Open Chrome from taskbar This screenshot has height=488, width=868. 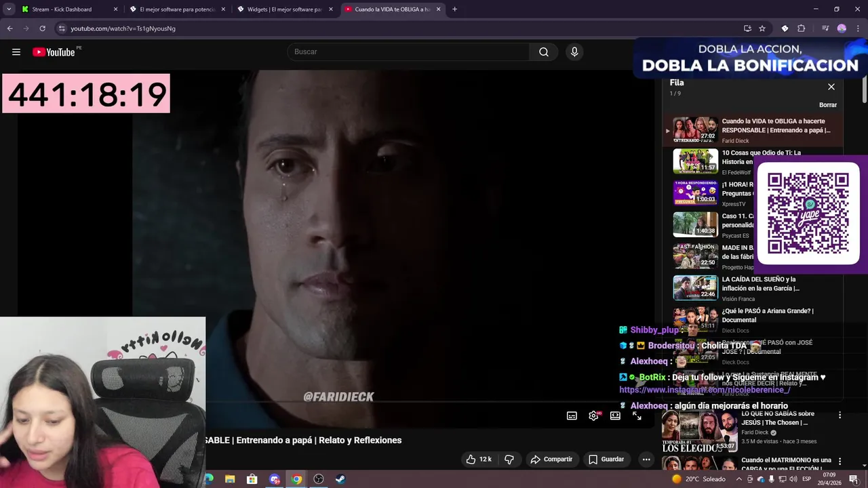tap(296, 479)
